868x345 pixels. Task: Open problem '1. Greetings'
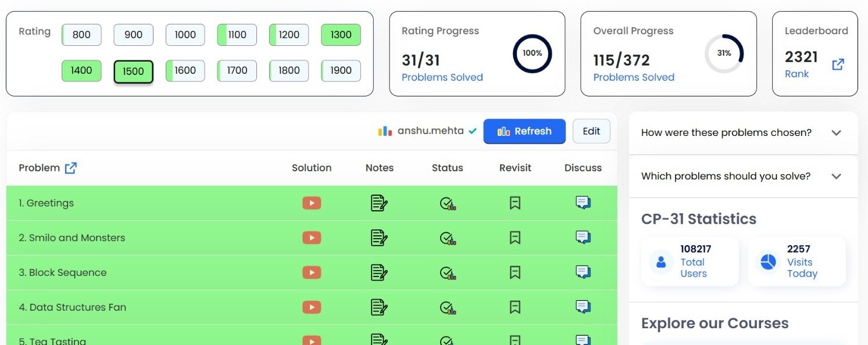coord(46,203)
